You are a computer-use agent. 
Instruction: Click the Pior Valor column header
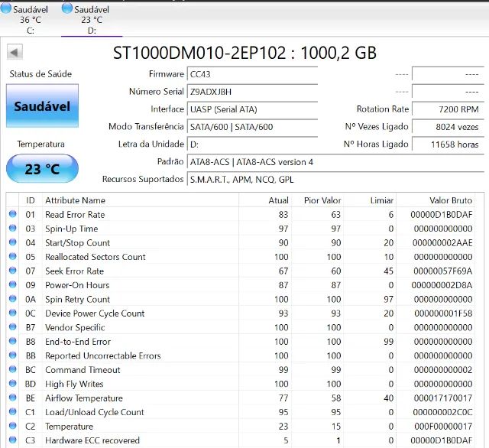coord(318,200)
